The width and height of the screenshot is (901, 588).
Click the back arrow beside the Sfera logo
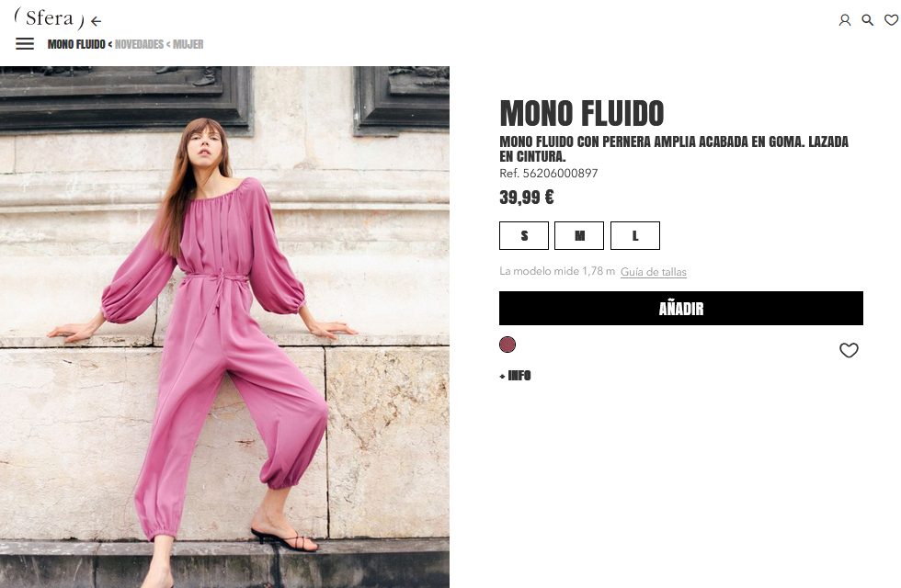[96, 21]
